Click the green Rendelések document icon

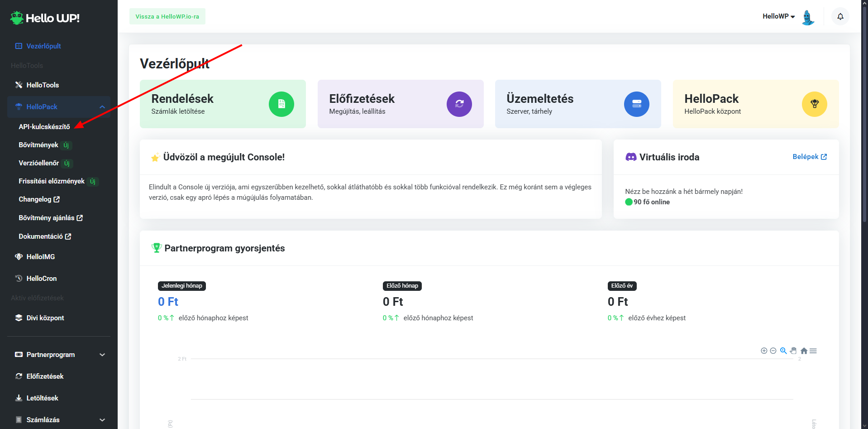click(281, 104)
